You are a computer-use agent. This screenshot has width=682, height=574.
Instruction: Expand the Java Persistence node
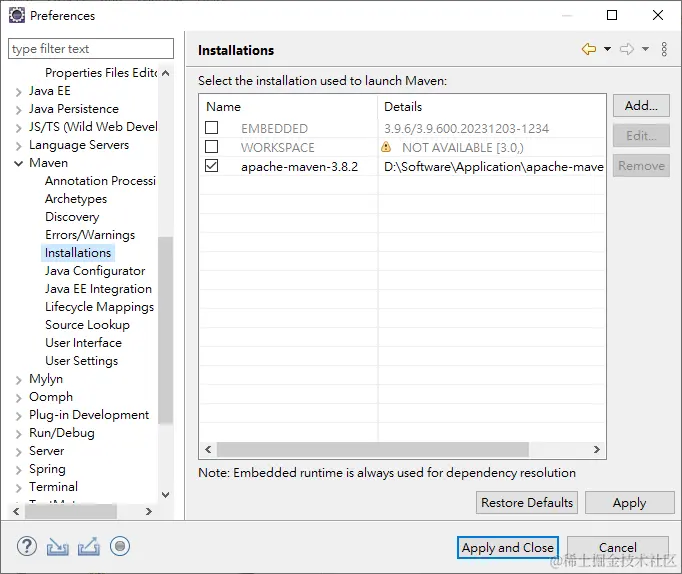pos(18,110)
